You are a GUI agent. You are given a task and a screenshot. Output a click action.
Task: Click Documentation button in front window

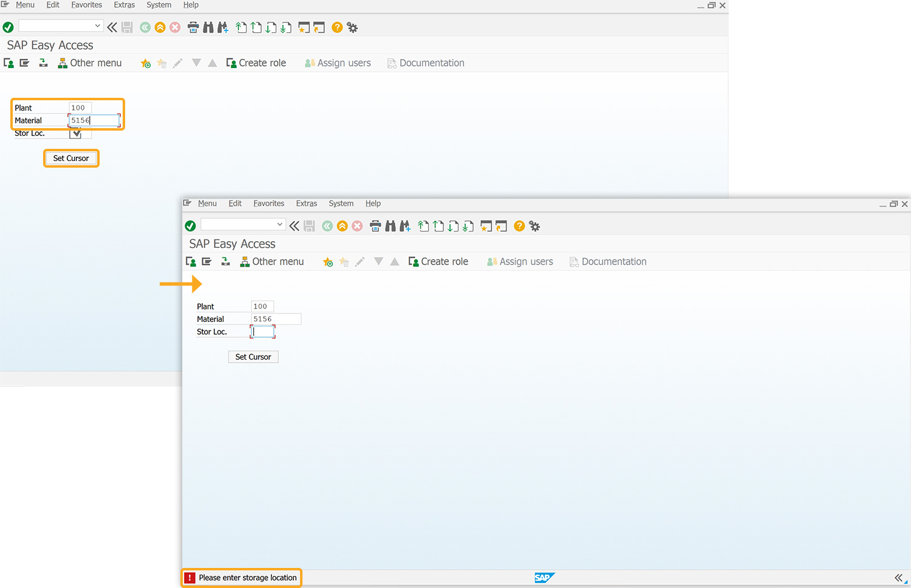point(608,262)
